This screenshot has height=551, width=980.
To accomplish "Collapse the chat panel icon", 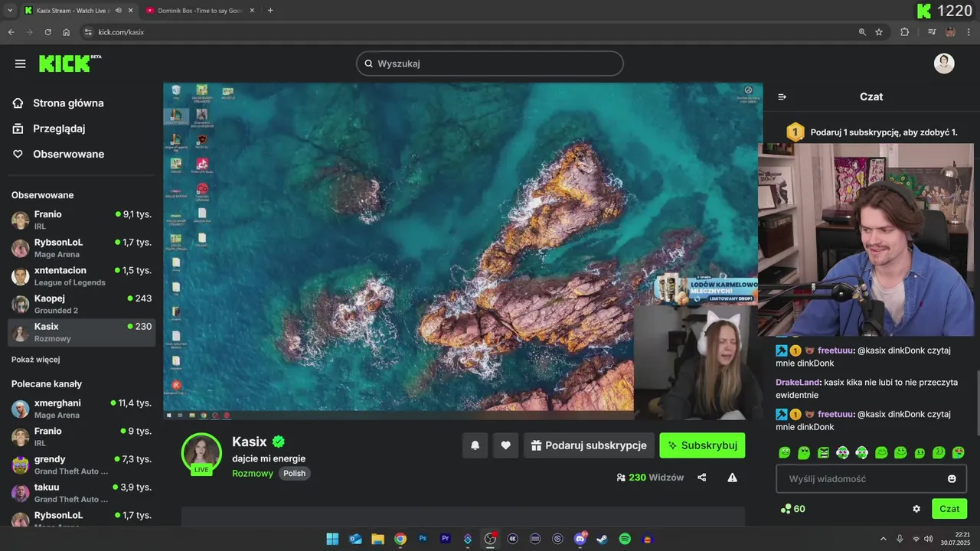I will (782, 97).
